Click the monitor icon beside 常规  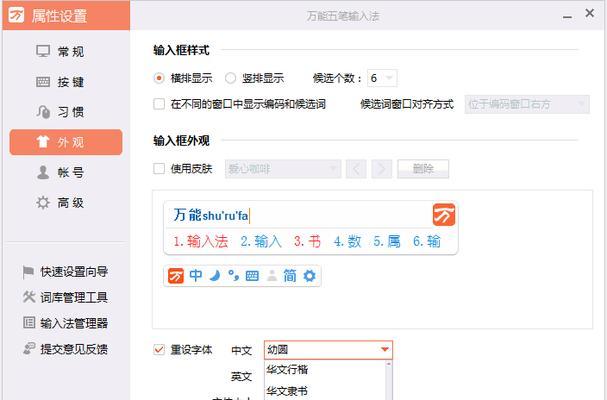coord(43,51)
